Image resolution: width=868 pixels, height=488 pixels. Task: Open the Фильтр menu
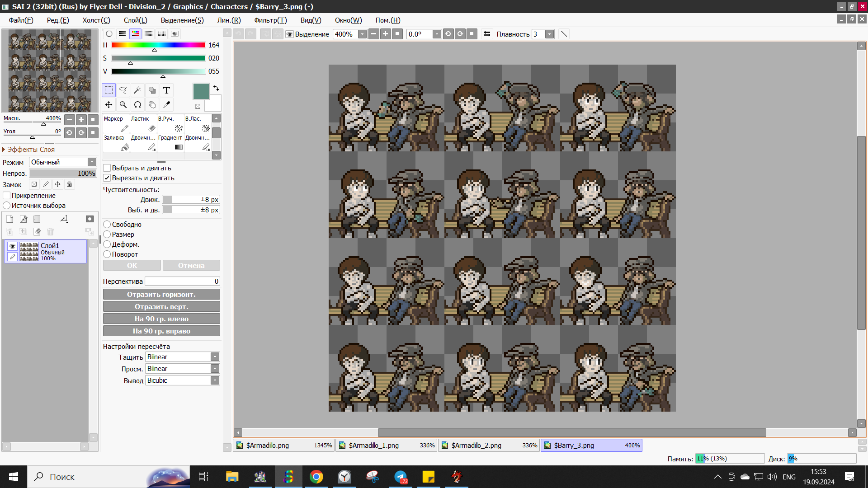[270, 20]
